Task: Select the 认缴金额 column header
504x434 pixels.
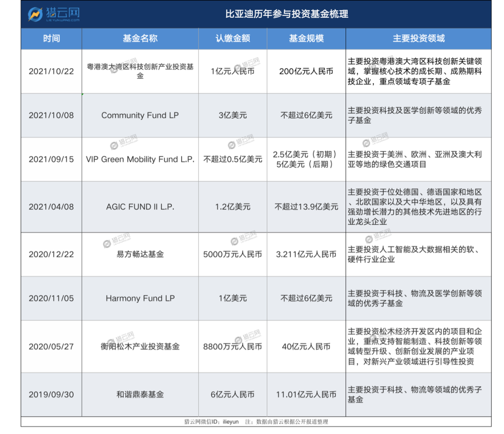Action: 233,39
